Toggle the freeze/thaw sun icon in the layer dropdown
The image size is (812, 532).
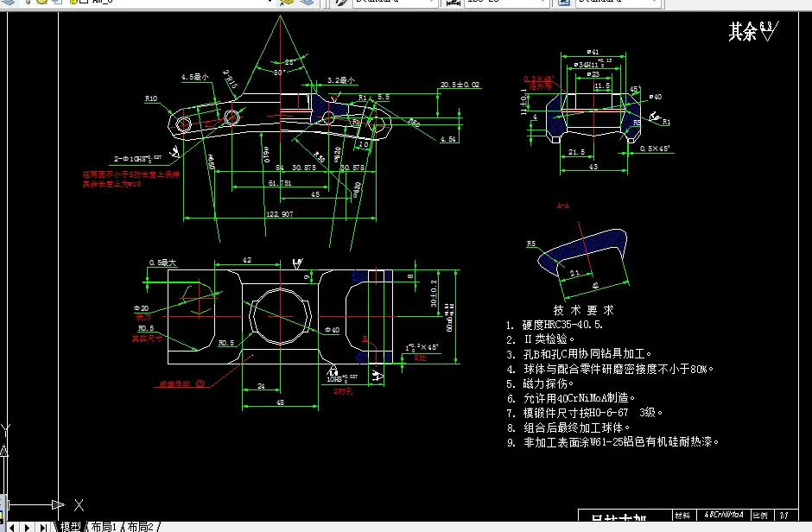point(41,3)
